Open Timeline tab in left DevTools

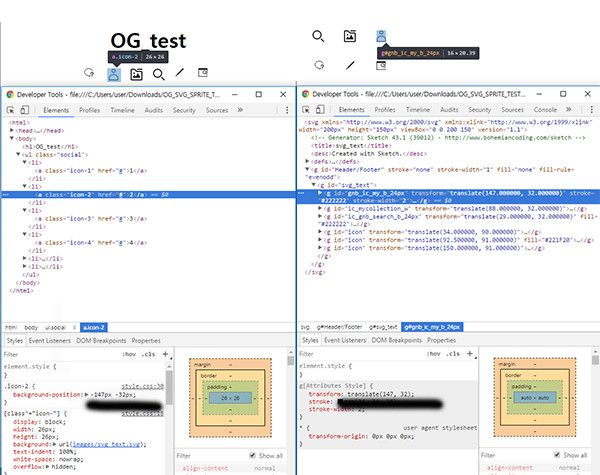[122, 110]
